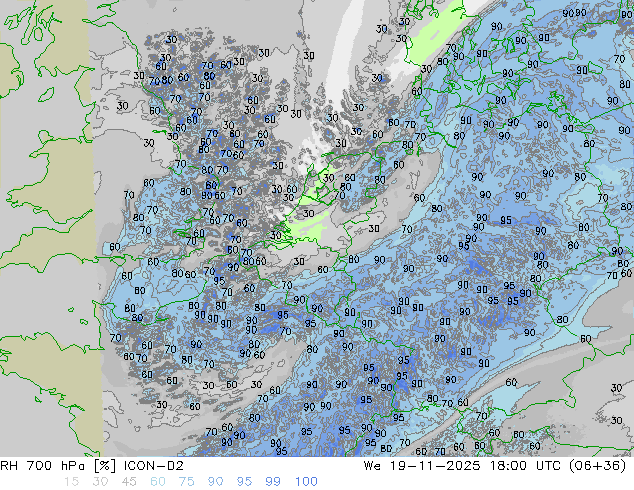Click the legend value 60 below the title
This screenshot has width=634, height=490.
(158, 482)
